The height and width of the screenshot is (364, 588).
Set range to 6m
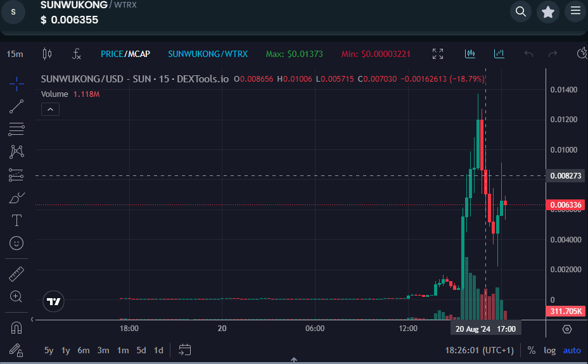(x=83, y=351)
